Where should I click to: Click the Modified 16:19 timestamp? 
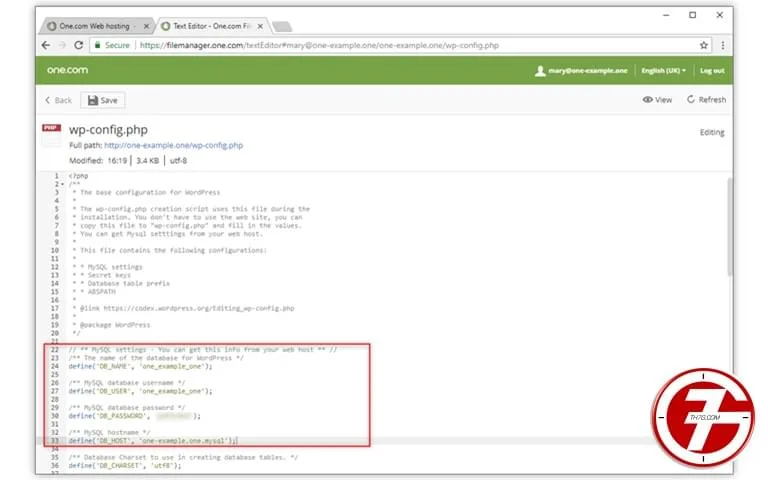coord(98,161)
